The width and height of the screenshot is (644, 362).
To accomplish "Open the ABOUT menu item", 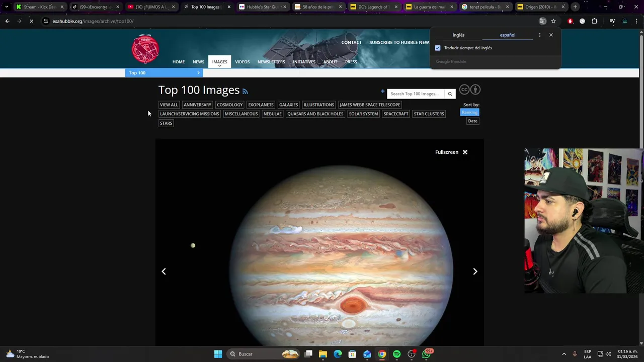I will (x=330, y=62).
